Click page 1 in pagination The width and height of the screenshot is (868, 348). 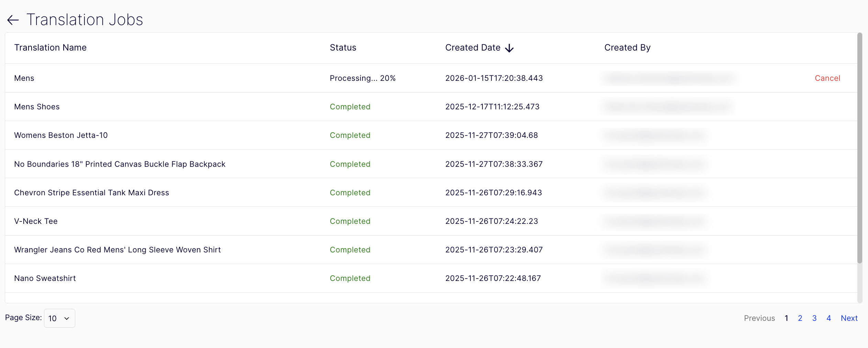point(787,318)
